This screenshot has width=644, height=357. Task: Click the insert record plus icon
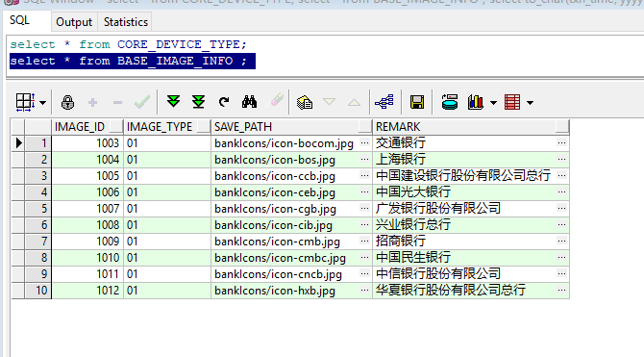[x=92, y=102]
